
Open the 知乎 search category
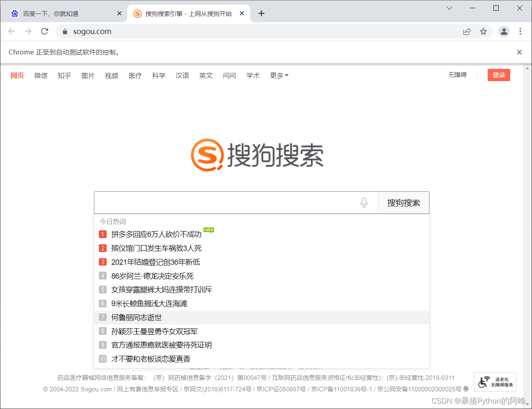[x=64, y=75]
